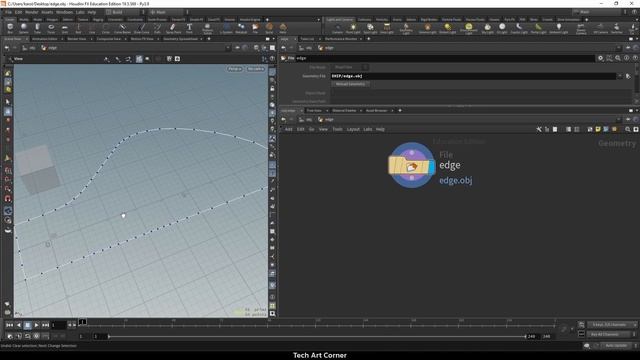The image size is (640, 360).
Task: Click the play forward button
Action: click(36, 325)
